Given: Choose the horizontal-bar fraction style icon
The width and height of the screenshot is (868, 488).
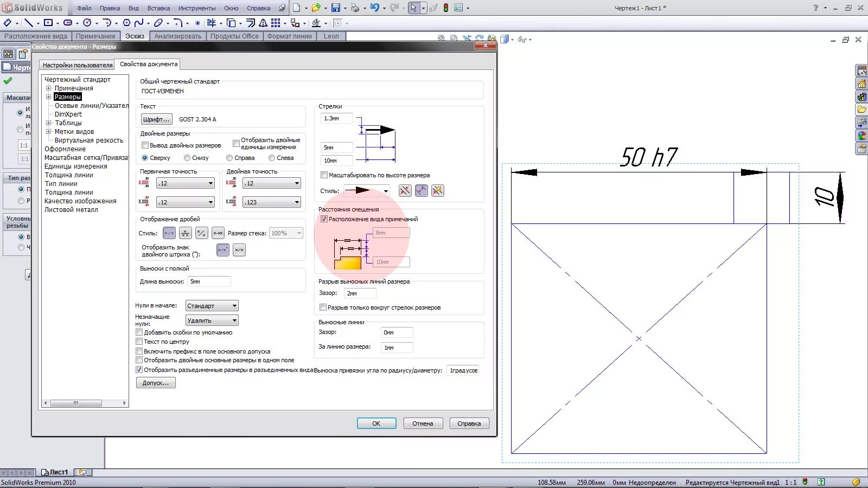Looking at the screenshot, I should point(186,233).
